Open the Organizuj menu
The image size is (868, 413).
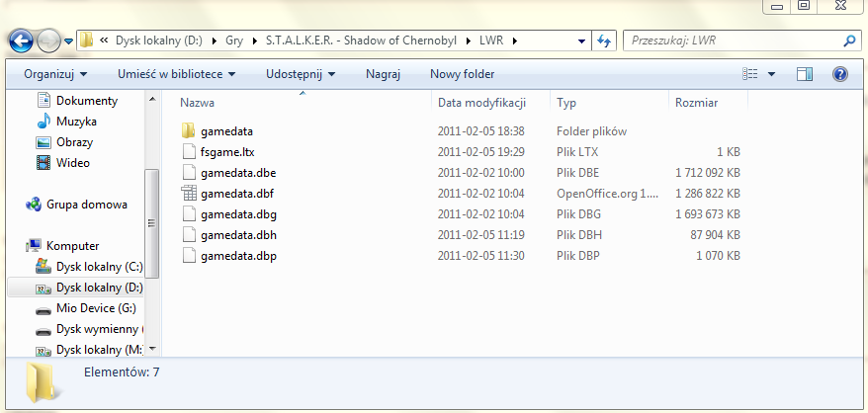click(x=55, y=74)
